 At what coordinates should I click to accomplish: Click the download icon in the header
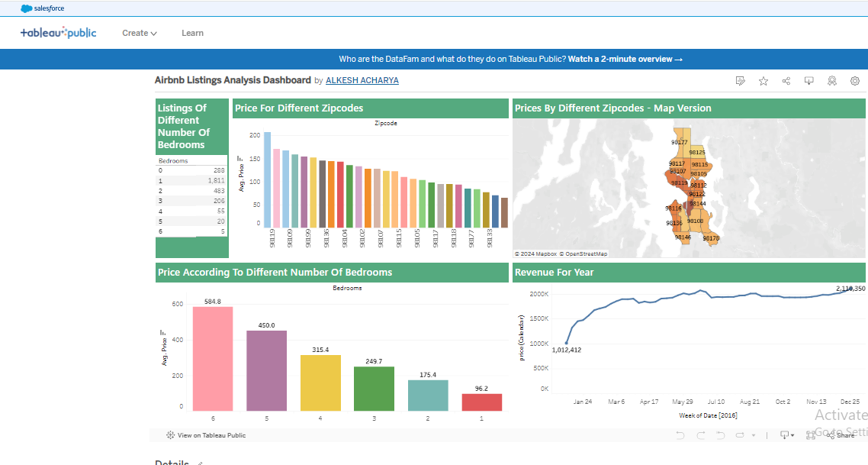click(809, 81)
